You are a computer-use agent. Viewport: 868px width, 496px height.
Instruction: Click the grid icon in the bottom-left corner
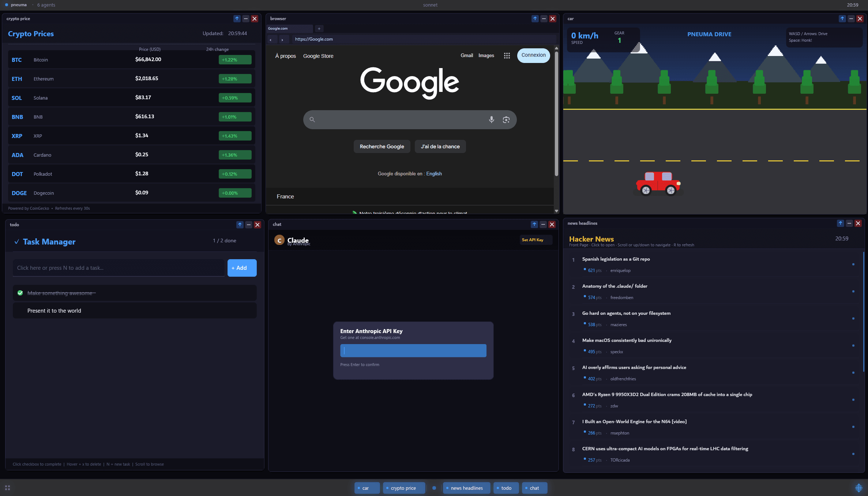(7, 488)
